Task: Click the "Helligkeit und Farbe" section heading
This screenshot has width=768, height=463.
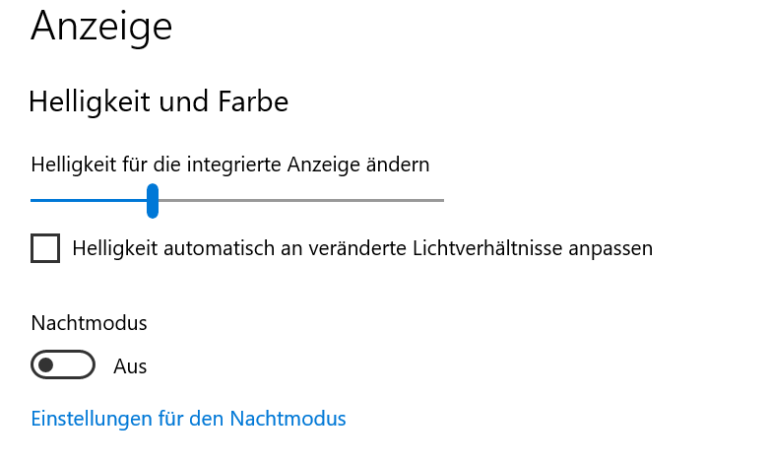Action: (159, 101)
